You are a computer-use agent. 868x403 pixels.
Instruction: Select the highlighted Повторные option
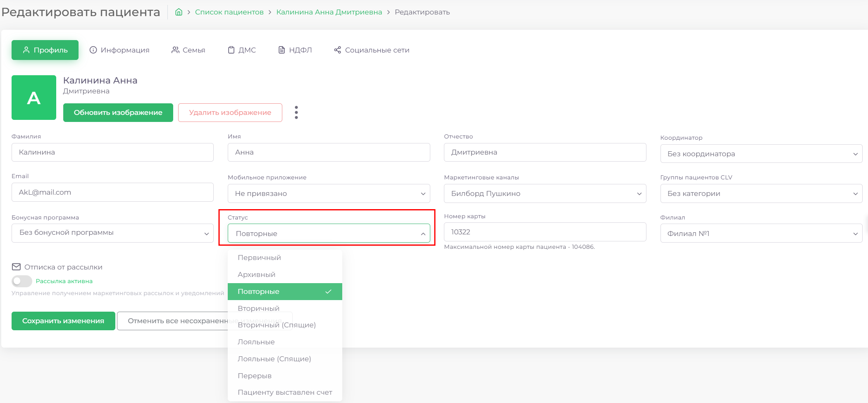click(285, 291)
